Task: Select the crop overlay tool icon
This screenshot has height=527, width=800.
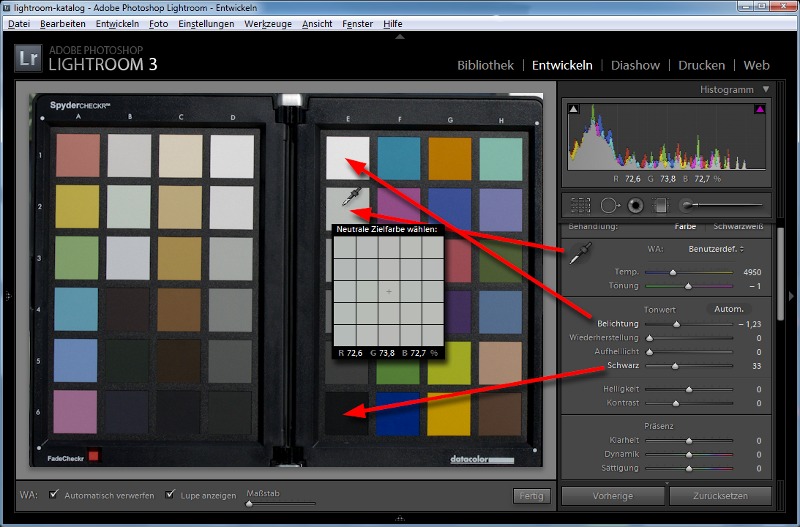Action: click(582, 205)
